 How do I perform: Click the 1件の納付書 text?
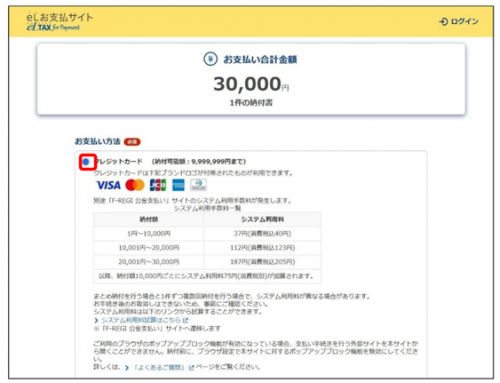tap(251, 103)
